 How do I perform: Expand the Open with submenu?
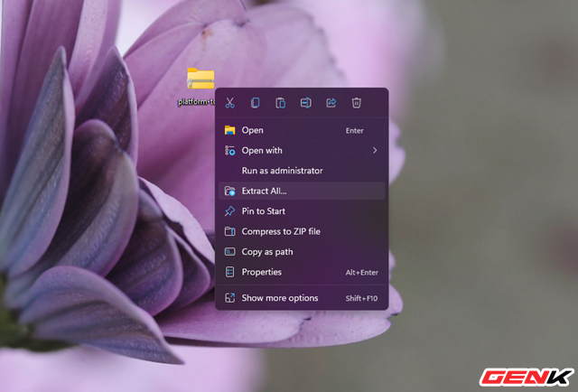click(x=302, y=151)
